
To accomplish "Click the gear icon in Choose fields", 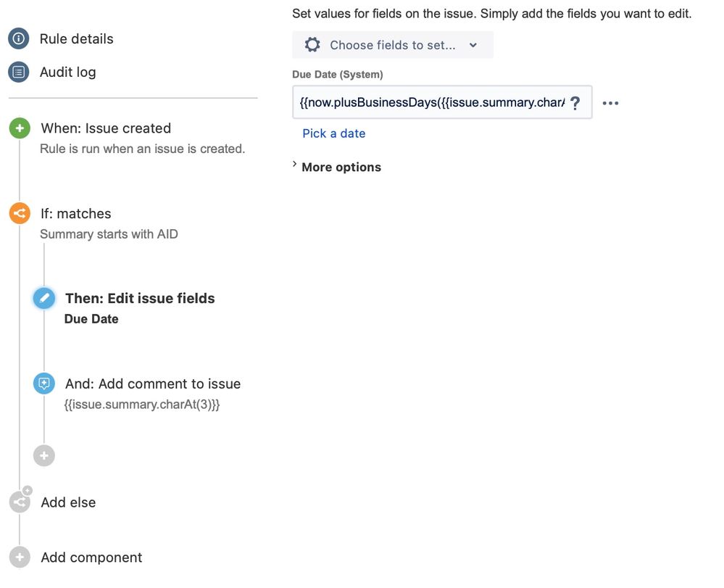I will click(x=312, y=45).
